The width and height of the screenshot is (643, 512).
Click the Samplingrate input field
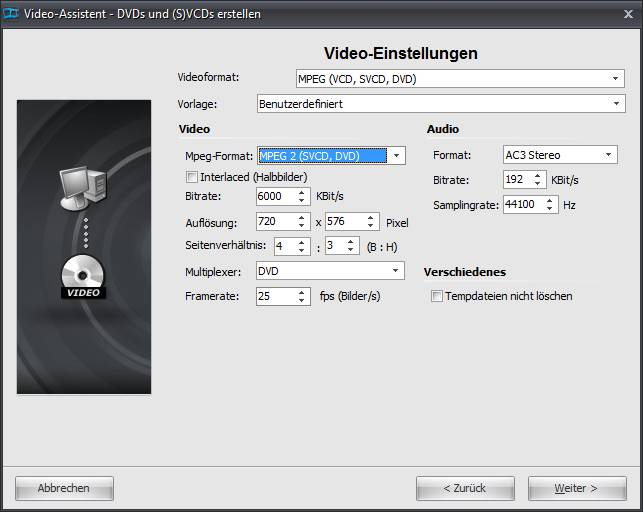point(523,204)
